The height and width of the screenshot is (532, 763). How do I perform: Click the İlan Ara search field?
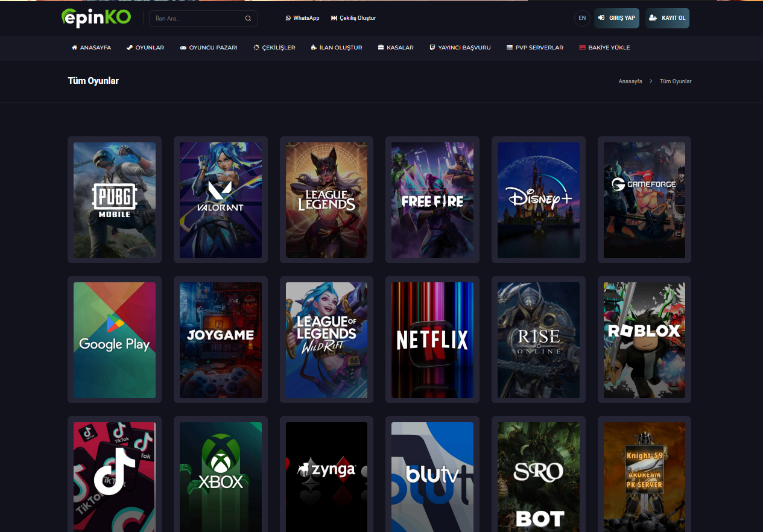[x=203, y=19]
